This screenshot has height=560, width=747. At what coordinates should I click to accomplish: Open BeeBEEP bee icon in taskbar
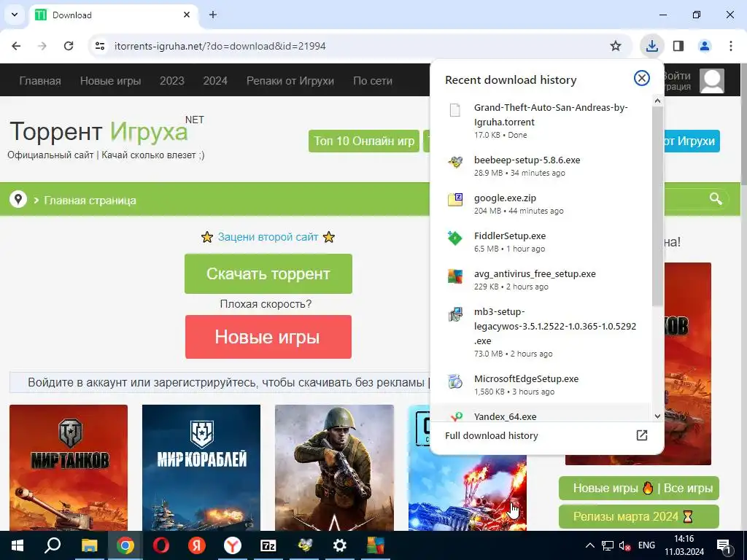pos(304,545)
